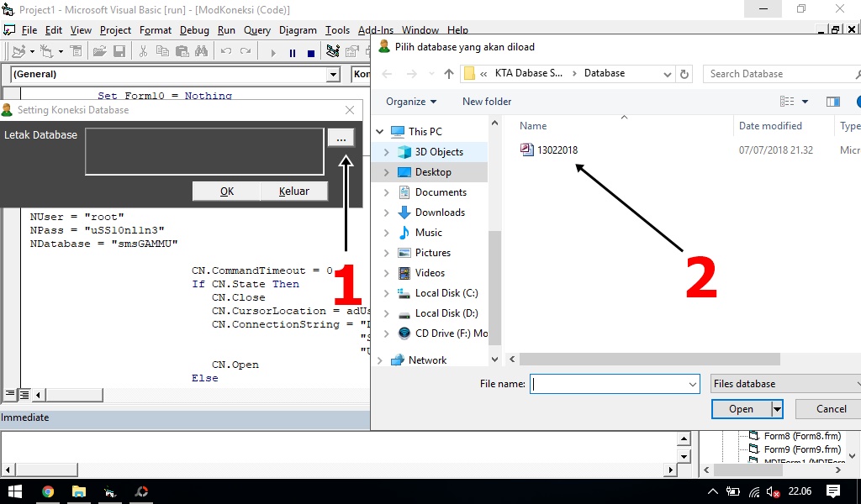The height and width of the screenshot is (504, 861).
Task: Click the File name input box
Action: [609, 384]
